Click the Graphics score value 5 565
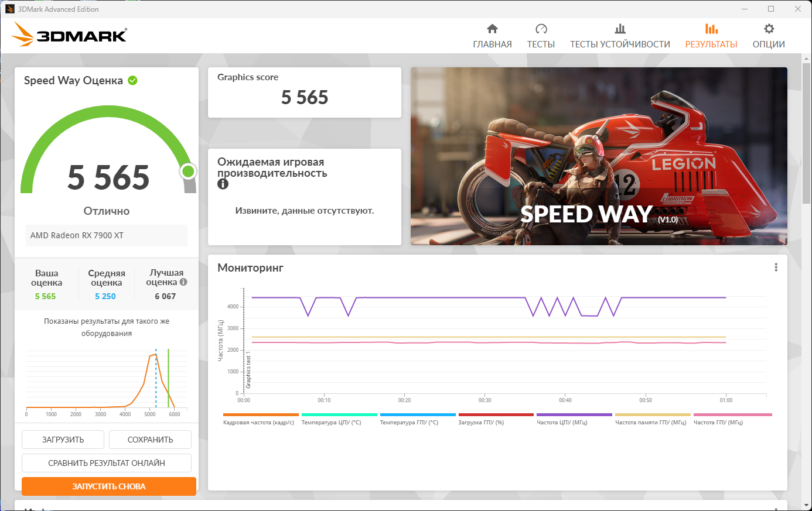This screenshot has height=511, width=812. [x=305, y=97]
